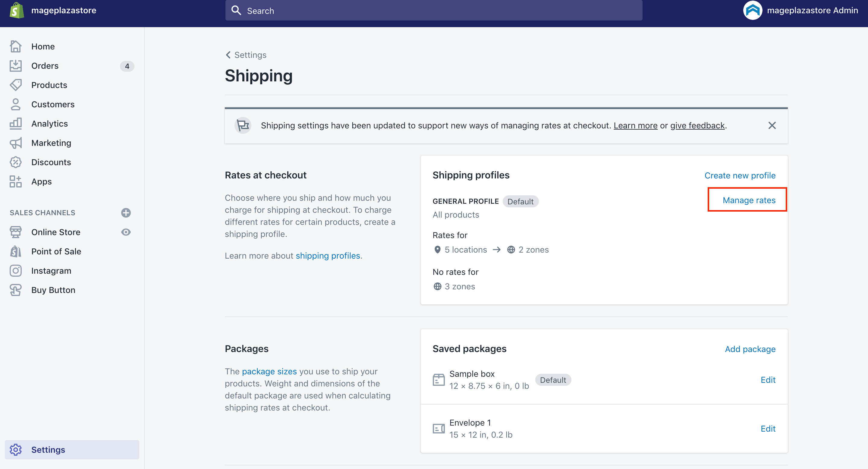Click Manage rates for General Profile
Screen dimensions: 868x469
(749, 200)
